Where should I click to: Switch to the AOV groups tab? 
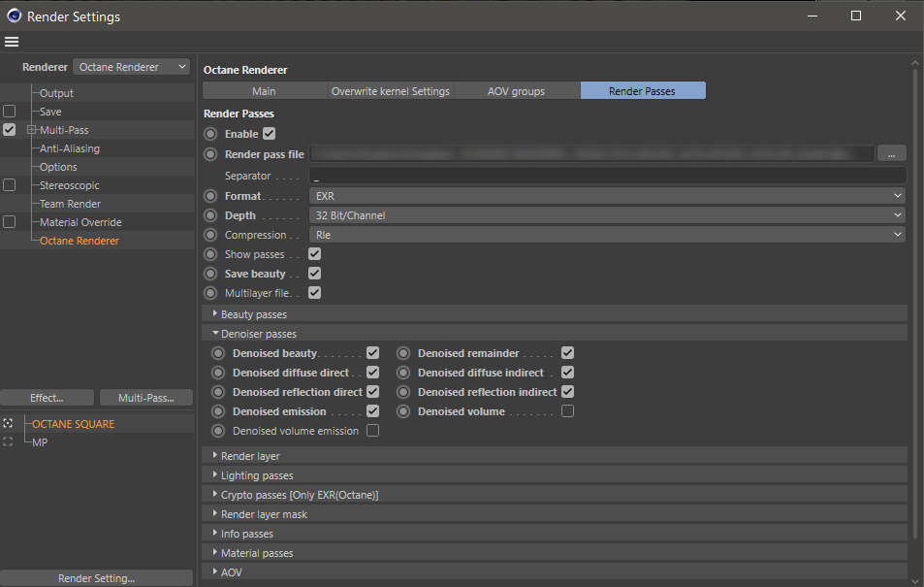(517, 91)
